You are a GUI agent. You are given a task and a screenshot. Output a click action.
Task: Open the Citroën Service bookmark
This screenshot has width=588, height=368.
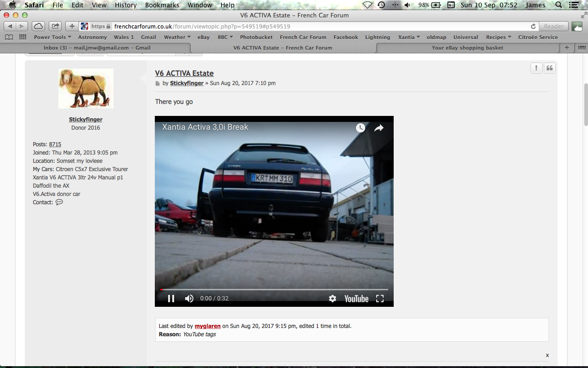(x=538, y=37)
